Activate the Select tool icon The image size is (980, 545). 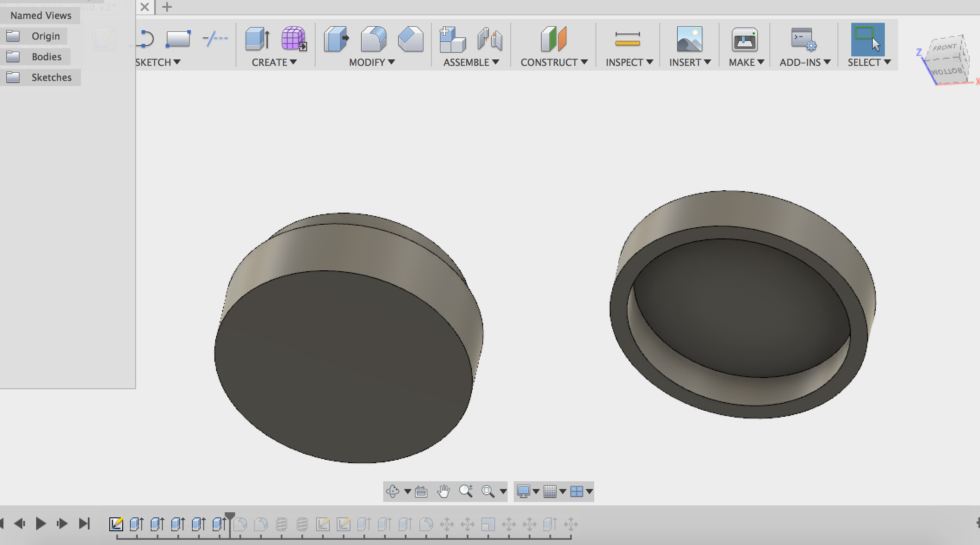(x=868, y=40)
